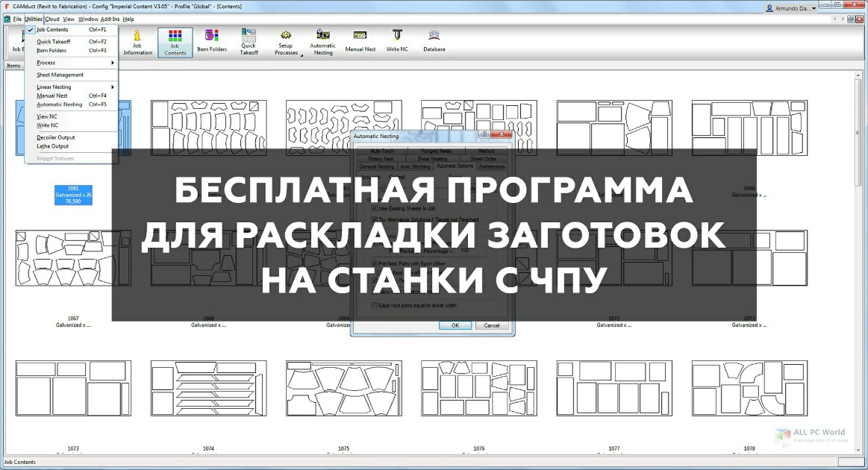
Task: Choose Item Folders from the Utilities menu
Action: 72,51
